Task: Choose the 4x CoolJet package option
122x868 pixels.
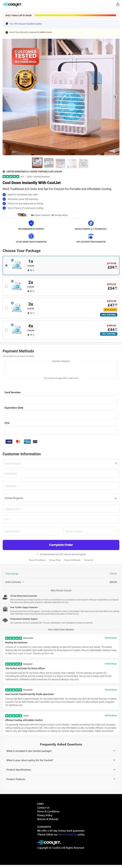Action: (x=61, y=330)
